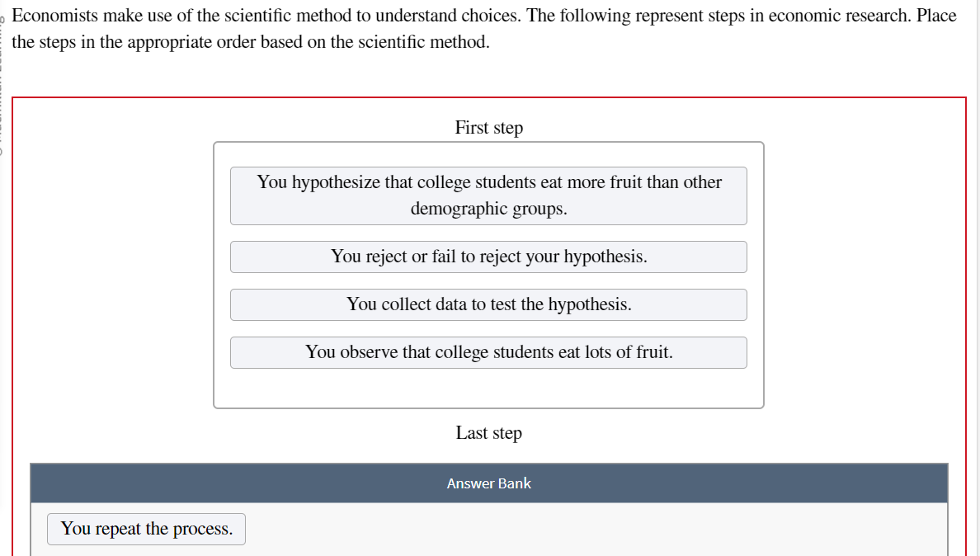Select the "You observe that college students" card
The width and height of the screenshot is (980, 556).
pyautogui.click(x=488, y=352)
